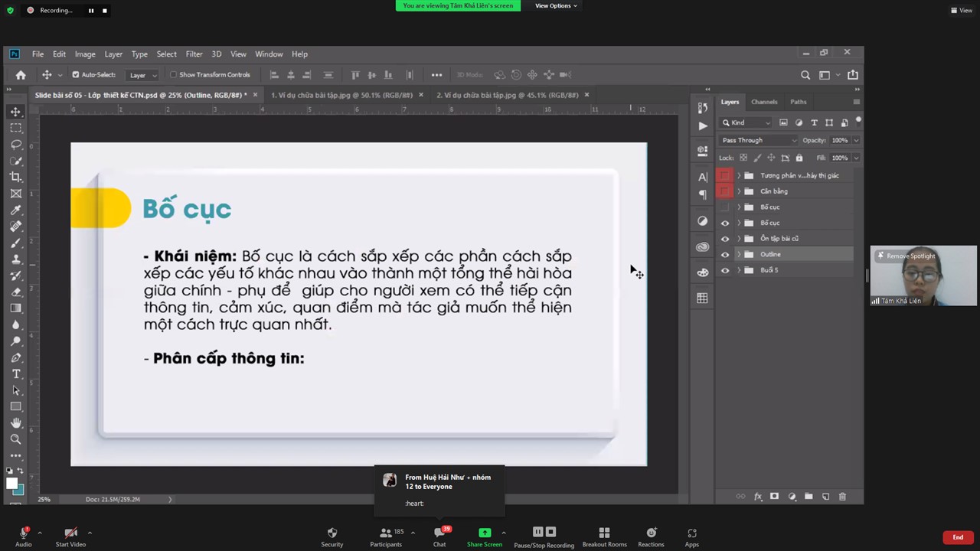Click the foreground color swatch
Screen dimensions: 980x551
click(11, 484)
